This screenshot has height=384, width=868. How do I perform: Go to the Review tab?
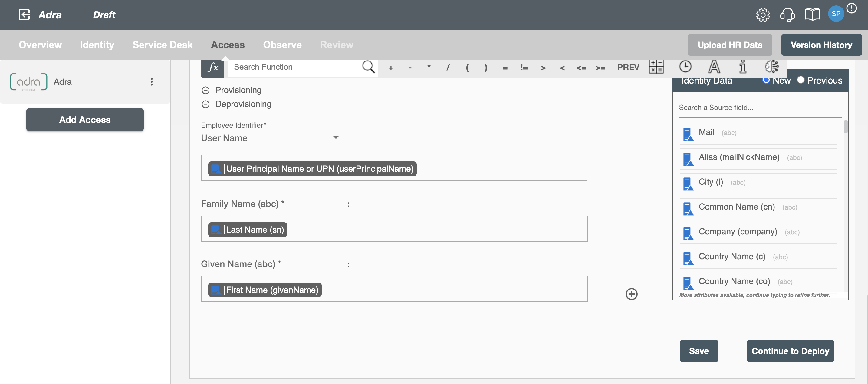click(x=337, y=45)
